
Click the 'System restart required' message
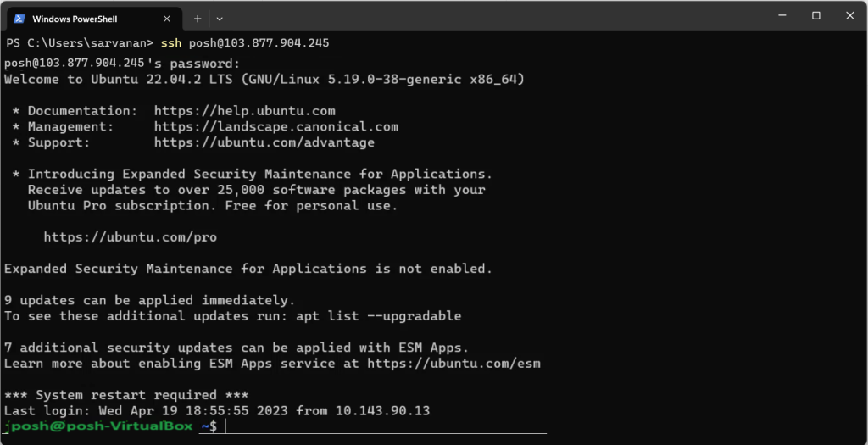(126, 395)
